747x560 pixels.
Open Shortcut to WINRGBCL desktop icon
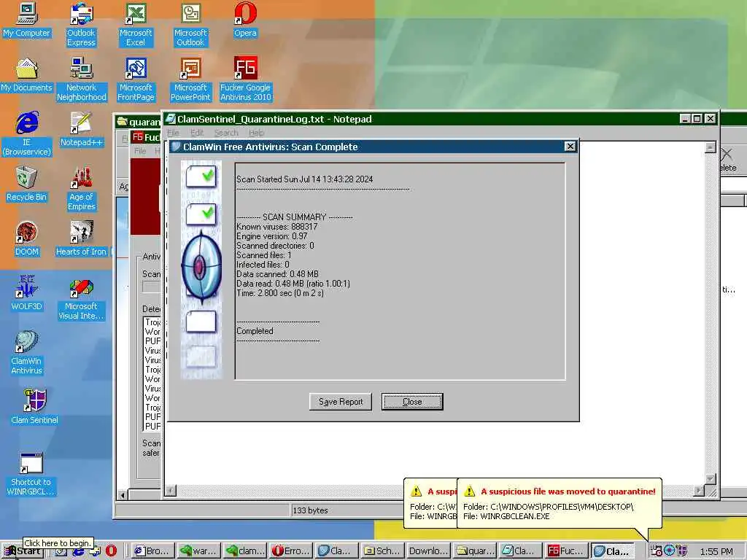click(x=31, y=473)
